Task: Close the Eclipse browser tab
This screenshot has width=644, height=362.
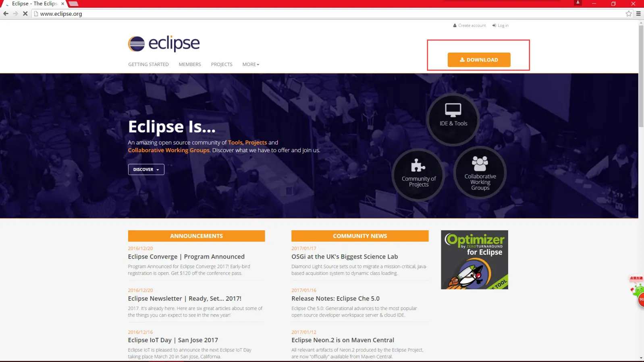Action: (x=62, y=4)
